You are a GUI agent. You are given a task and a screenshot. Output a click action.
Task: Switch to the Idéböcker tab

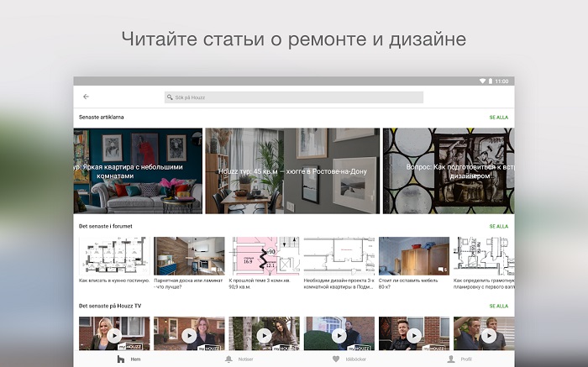coord(349,359)
